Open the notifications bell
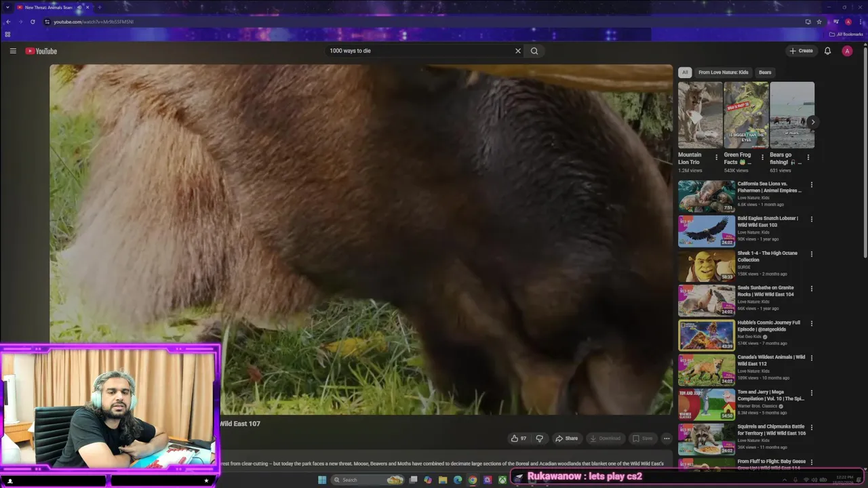The width and height of the screenshot is (868, 488). pyautogui.click(x=827, y=51)
